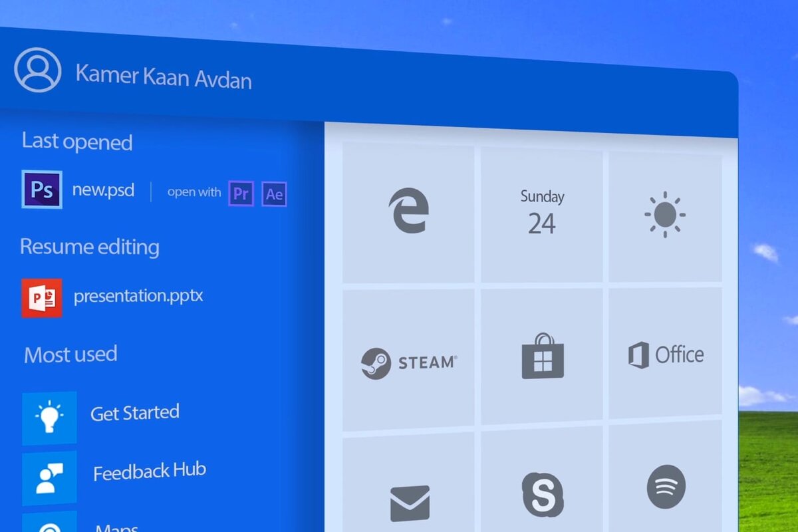Launch the Office tile
This screenshot has width=798, height=532.
pyautogui.click(x=665, y=354)
